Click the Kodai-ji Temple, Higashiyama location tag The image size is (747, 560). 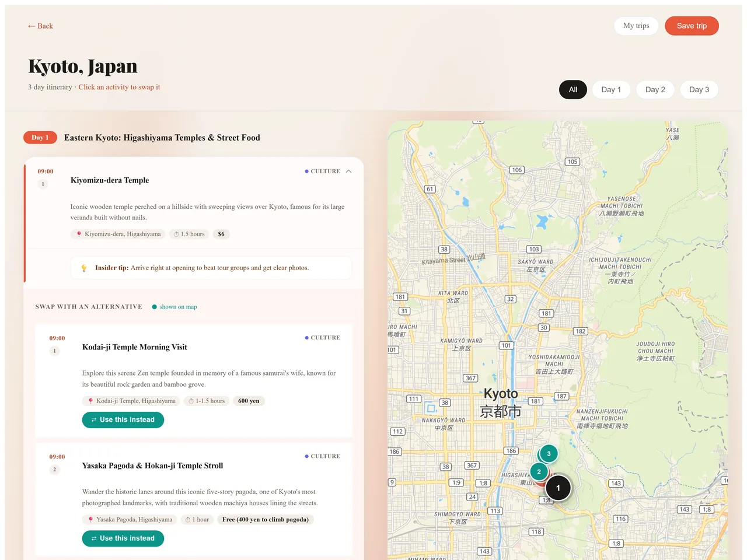coord(131,401)
